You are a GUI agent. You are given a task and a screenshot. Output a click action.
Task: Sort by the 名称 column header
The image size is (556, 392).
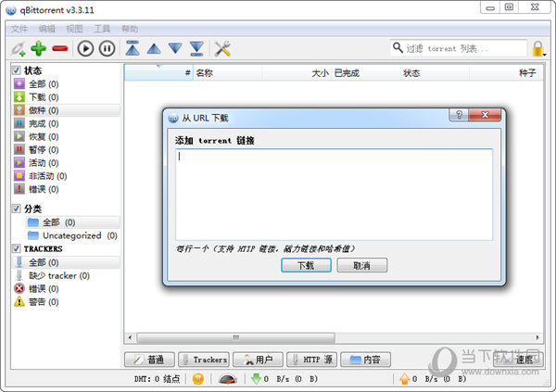[x=227, y=73]
